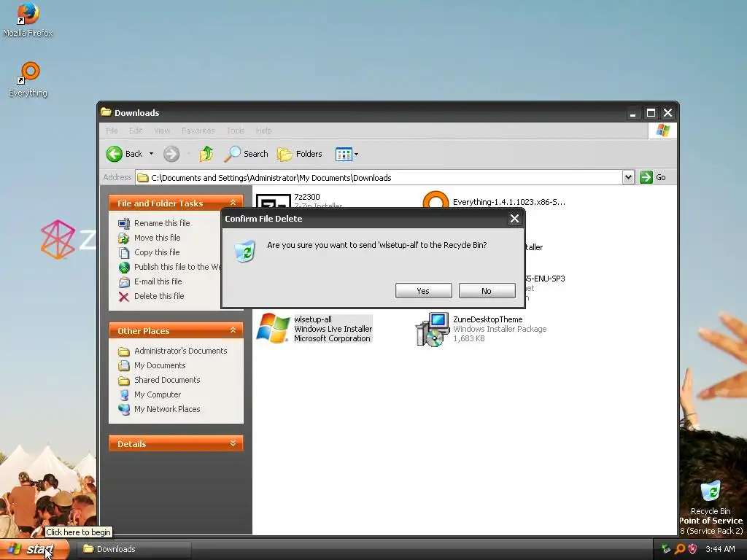Confirm deletion with the Yes button
Viewport: 747px width, 560px height.
click(424, 290)
